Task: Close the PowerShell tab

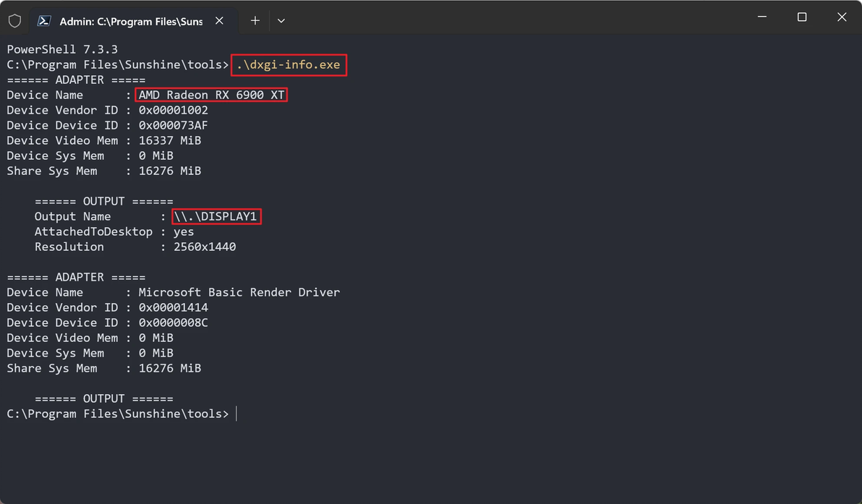Action: click(x=219, y=21)
